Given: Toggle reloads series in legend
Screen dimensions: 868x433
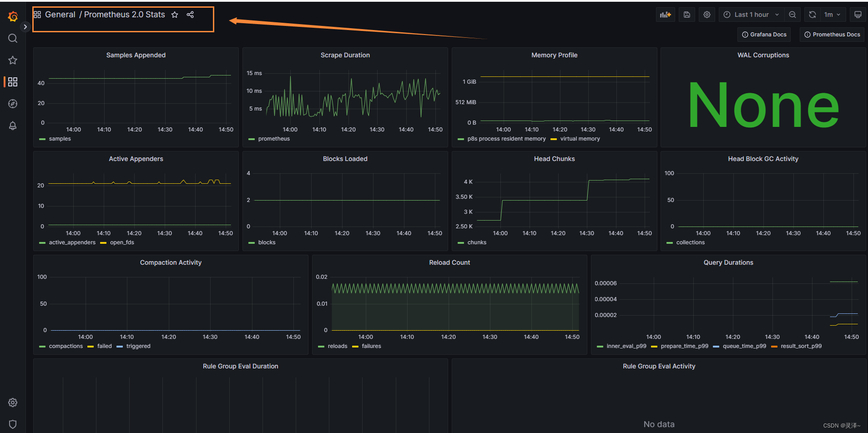Looking at the screenshot, I should [x=338, y=346].
